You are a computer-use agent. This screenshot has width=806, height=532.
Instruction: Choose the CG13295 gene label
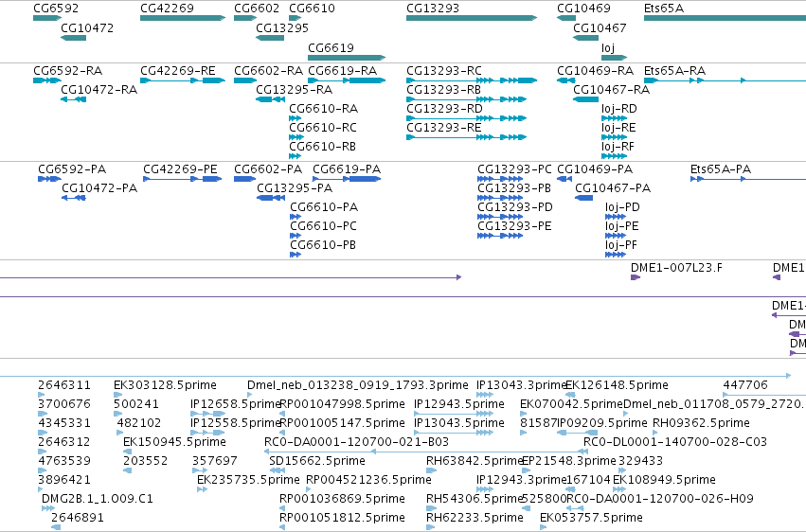tap(282, 28)
